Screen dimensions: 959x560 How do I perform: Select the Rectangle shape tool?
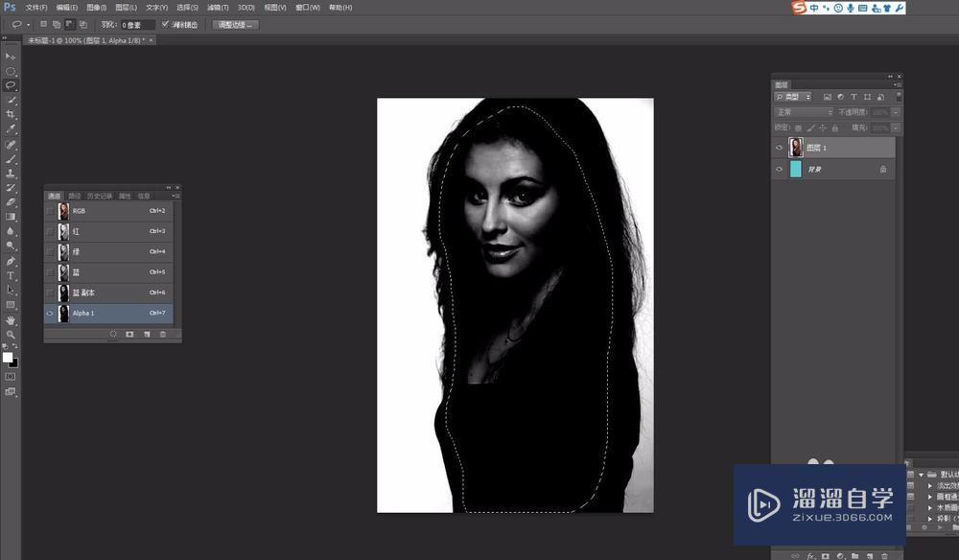click(x=11, y=305)
